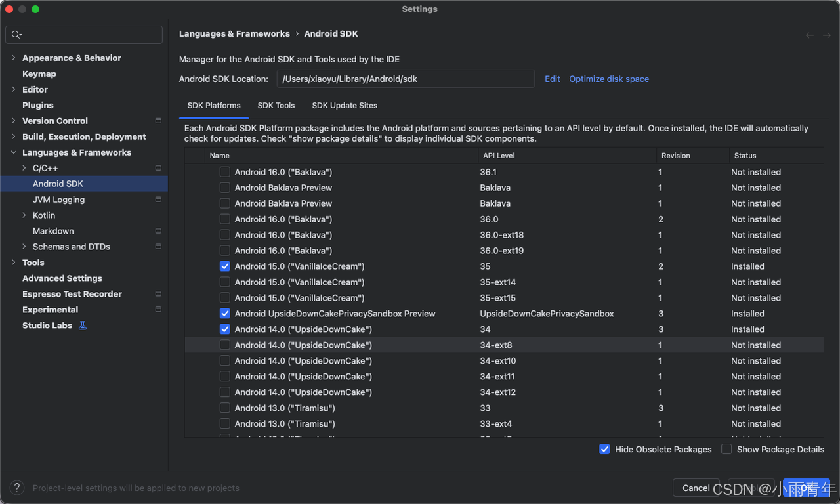
Task: Click the Studio Labs flask icon
Action: click(83, 325)
